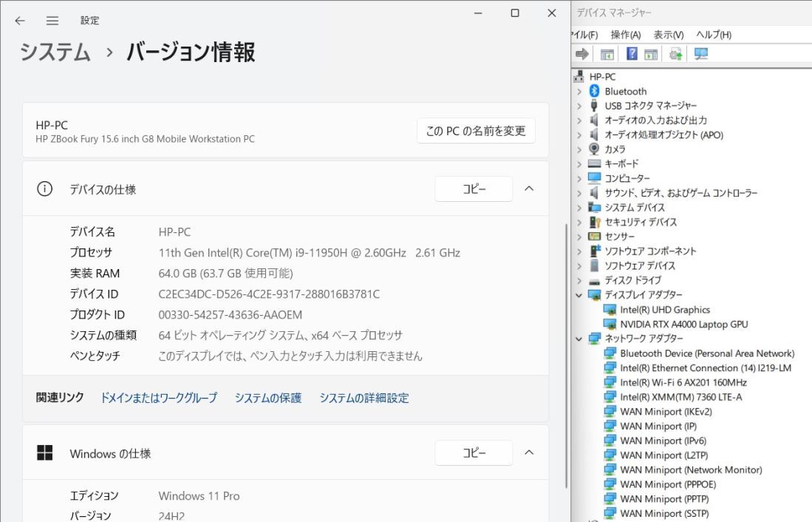Expand the ディスク ドライブ tree node
The image size is (812, 522).
579,281
